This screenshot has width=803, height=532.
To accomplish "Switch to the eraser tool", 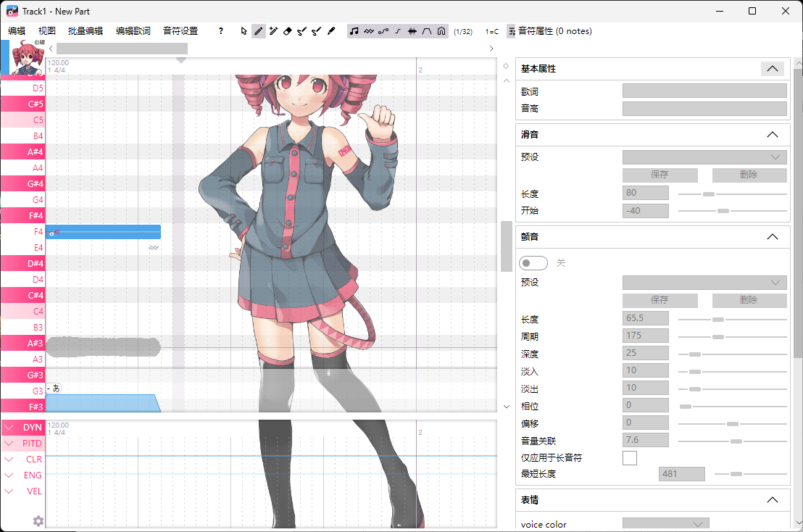I will point(286,31).
